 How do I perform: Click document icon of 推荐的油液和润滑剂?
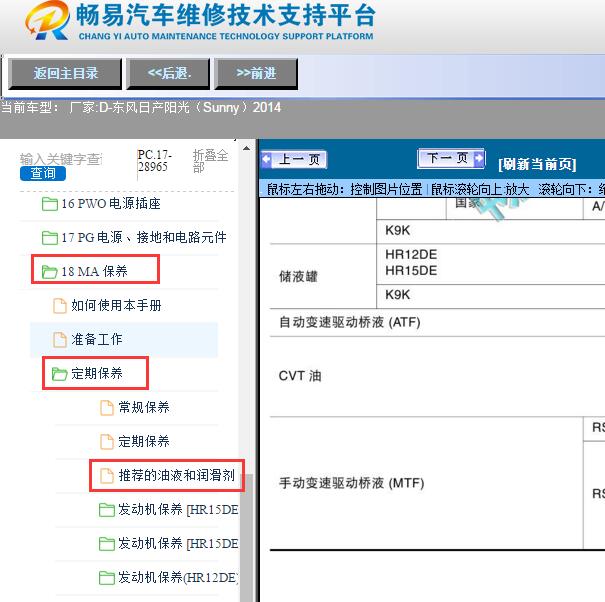[x=107, y=475]
